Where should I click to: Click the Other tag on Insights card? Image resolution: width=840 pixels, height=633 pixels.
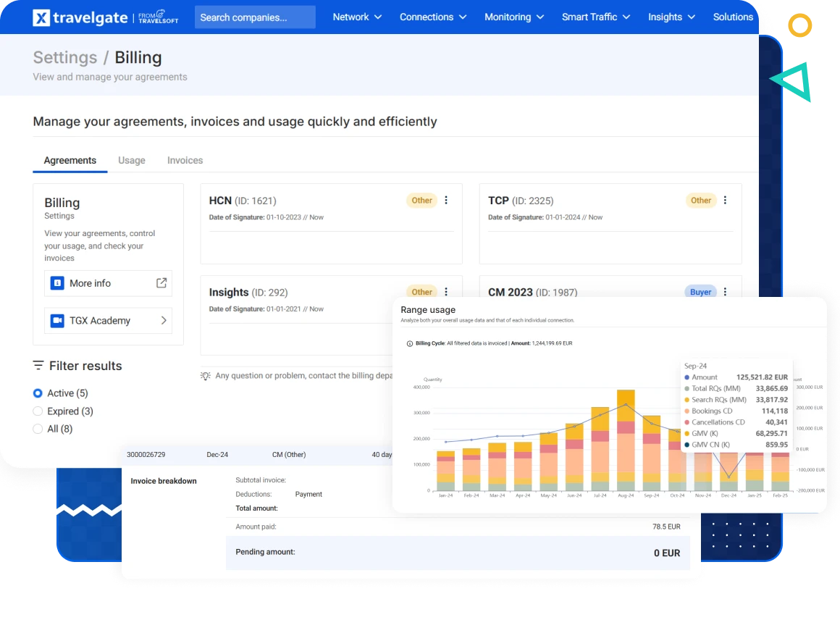pyautogui.click(x=421, y=292)
